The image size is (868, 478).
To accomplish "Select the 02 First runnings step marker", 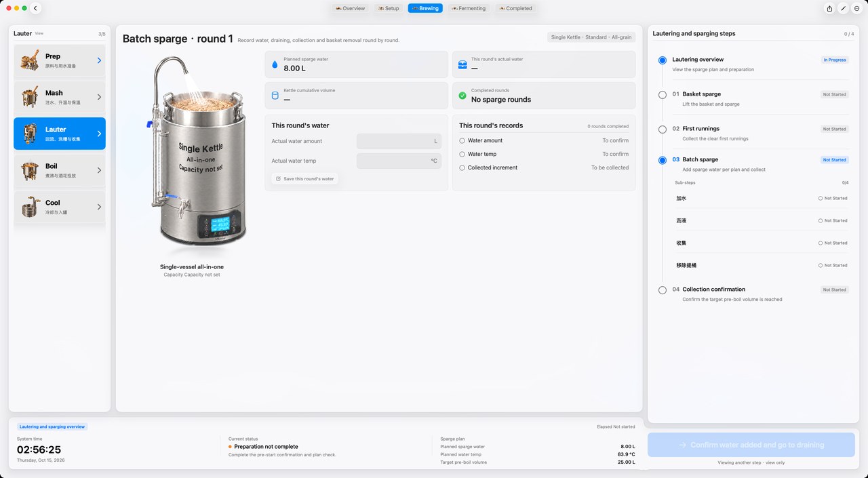I will click(663, 130).
